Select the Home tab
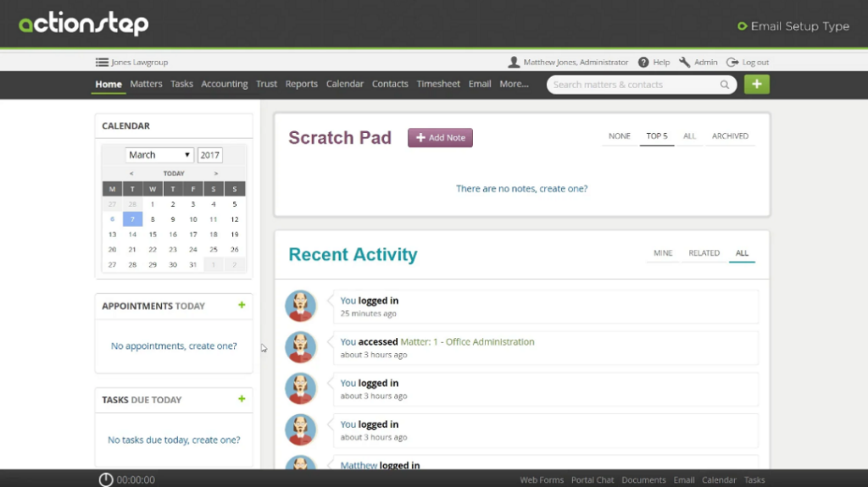This screenshot has height=487, width=868. (x=108, y=84)
